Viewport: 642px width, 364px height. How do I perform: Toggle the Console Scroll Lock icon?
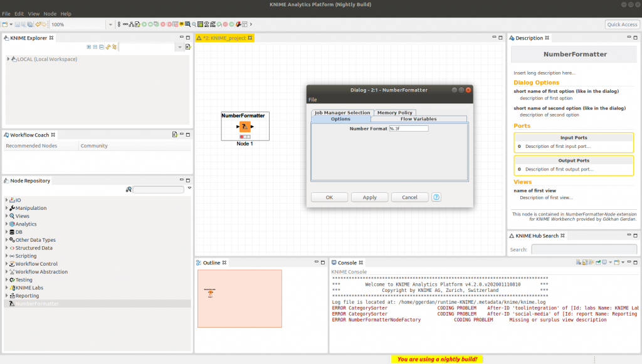click(585, 263)
